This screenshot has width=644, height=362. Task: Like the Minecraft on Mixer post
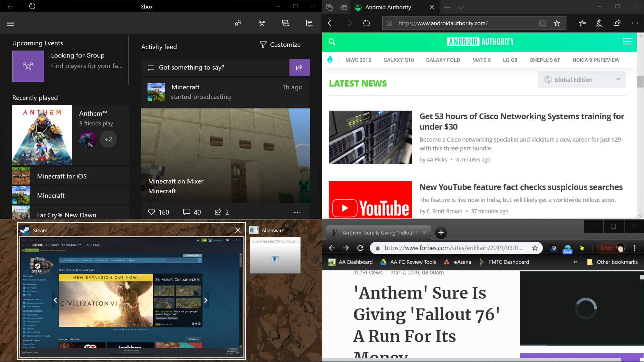coord(152,212)
